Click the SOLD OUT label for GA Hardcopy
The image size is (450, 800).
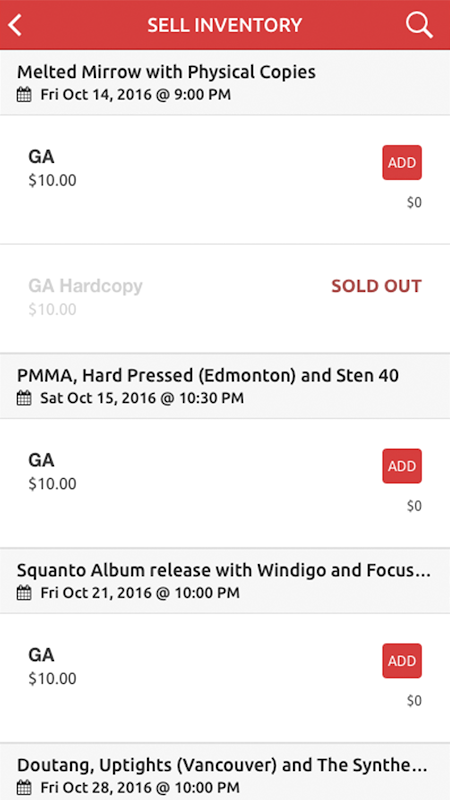click(x=377, y=286)
